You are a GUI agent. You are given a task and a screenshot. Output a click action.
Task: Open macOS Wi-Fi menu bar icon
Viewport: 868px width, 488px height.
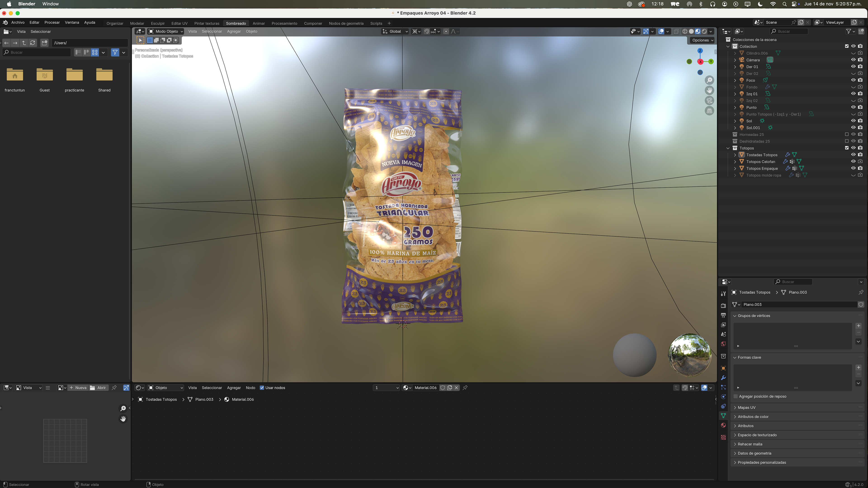pos(773,4)
